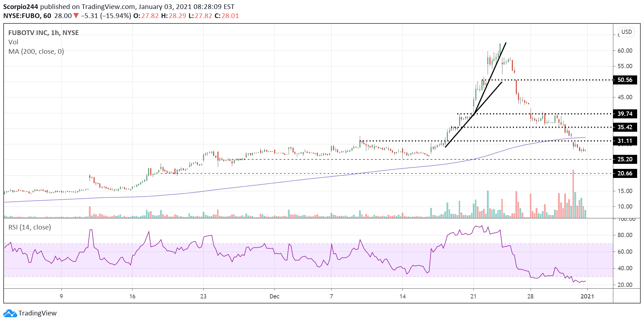The image size is (644, 323).
Task: Select the 25.20 price level label
Action: [625, 159]
